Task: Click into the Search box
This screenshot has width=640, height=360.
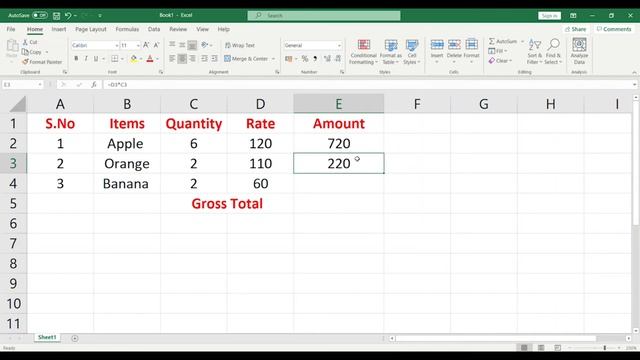Action: click(324, 16)
